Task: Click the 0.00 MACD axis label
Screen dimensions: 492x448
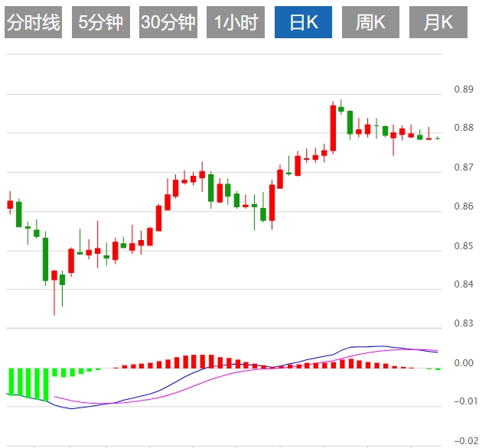Action: [x=464, y=363]
